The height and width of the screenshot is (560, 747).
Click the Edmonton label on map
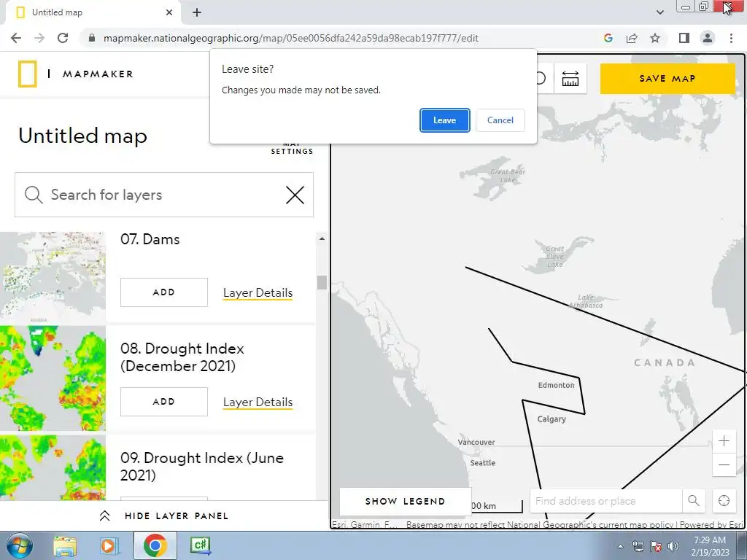556,385
